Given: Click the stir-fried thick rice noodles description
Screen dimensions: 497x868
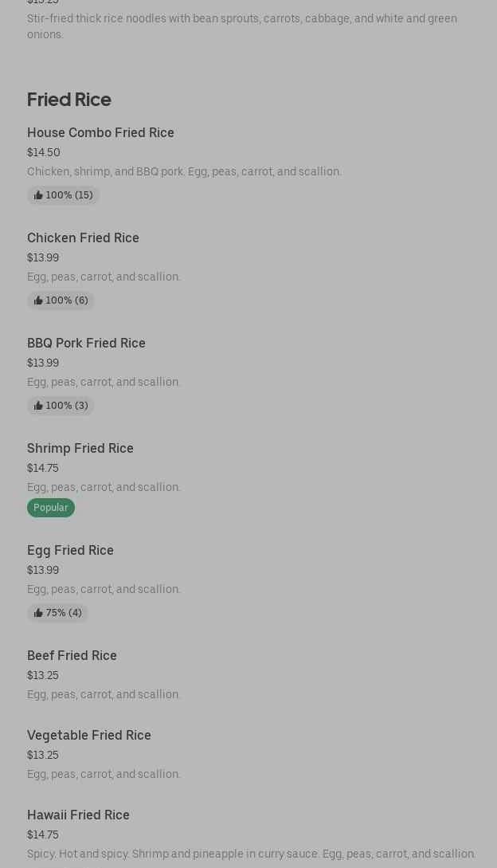Looking at the screenshot, I should (x=242, y=26).
